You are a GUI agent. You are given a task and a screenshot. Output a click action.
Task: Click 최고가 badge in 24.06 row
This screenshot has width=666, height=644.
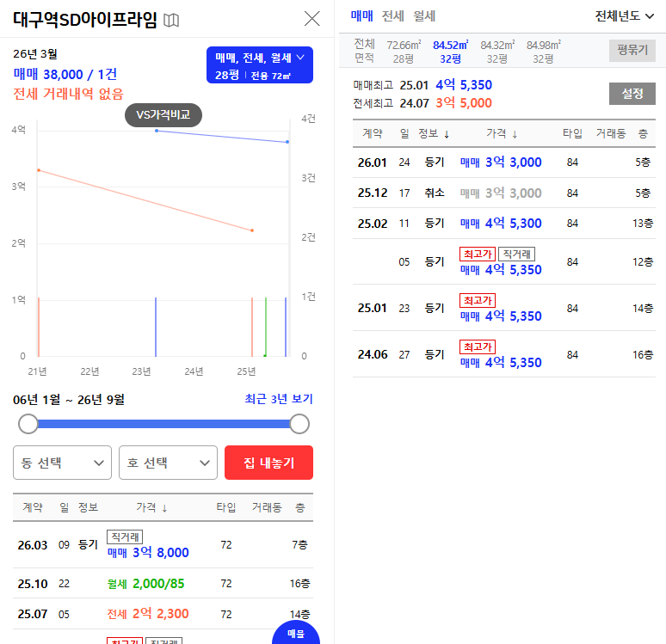(478, 347)
